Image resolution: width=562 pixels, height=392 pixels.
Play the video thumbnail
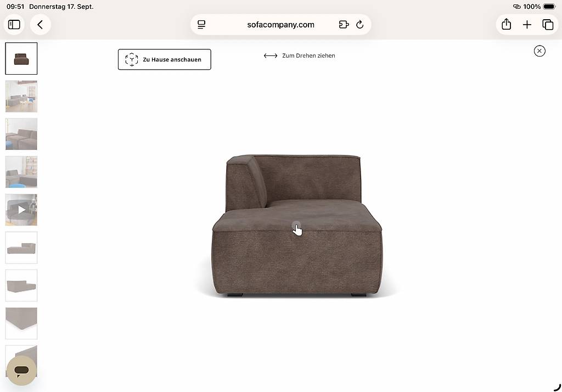point(21,210)
